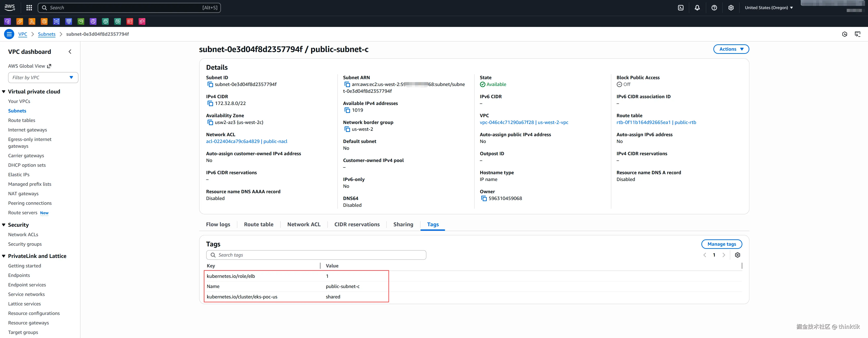Open the public-nacl network ACL link
This screenshot has width=868, height=338.
[x=247, y=141]
